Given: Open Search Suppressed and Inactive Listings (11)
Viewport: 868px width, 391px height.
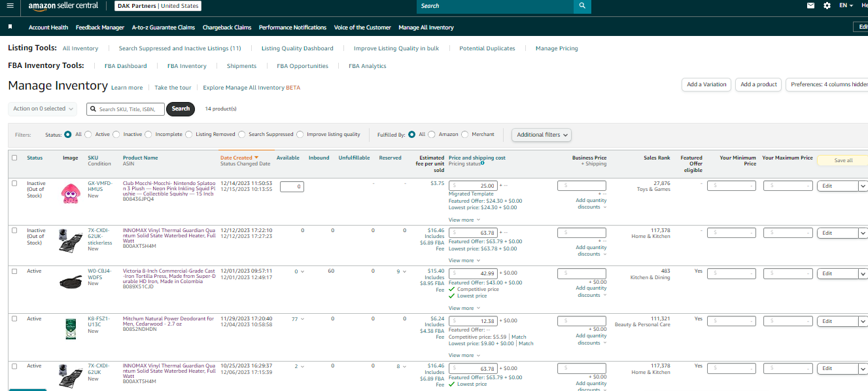Looking at the screenshot, I should 180,48.
